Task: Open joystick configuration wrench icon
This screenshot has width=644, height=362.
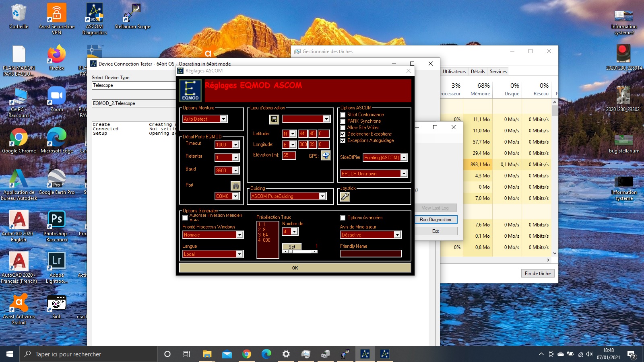Action: (345, 197)
